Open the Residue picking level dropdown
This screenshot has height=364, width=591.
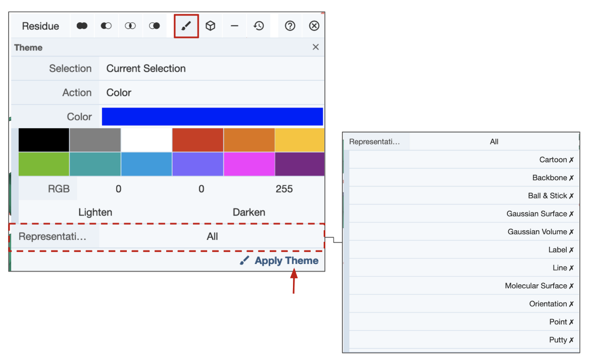(x=40, y=26)
